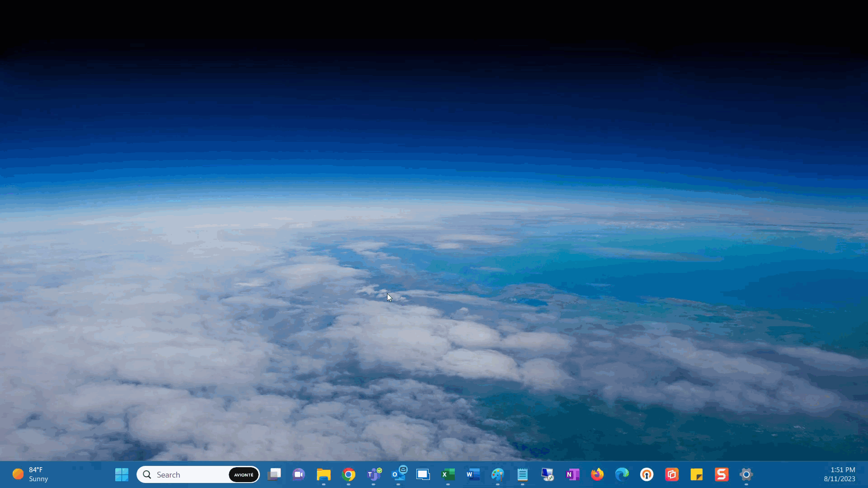Open Settings gear from the taskbar
The width and height of the screenshot is (868, 488).
746,474
